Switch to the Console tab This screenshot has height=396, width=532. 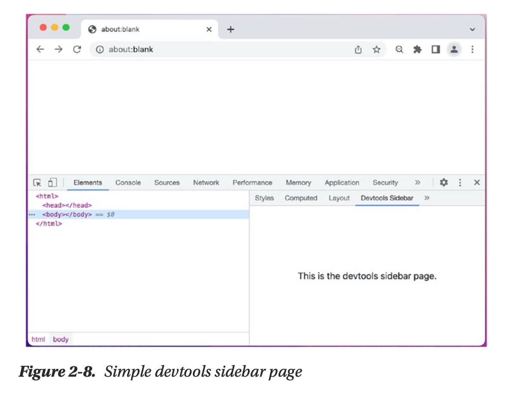(128, 183)
